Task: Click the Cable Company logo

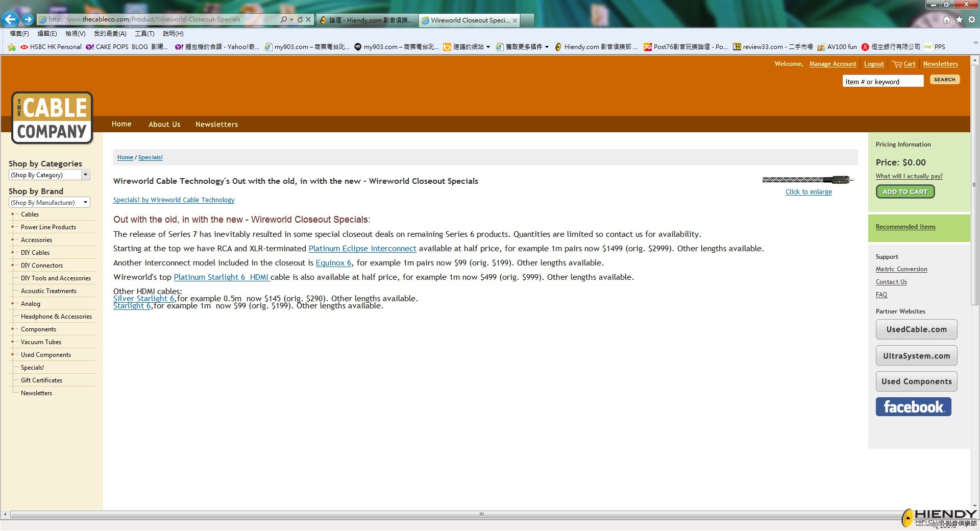Action: tap(52, 118)
